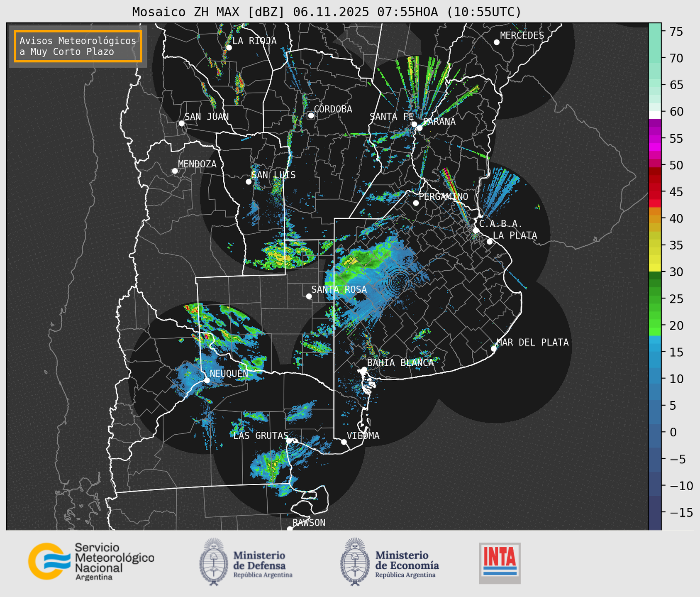Click the magenta 55 dBZ band on the colorbar
700x597 pixels.
pyautogui.click(x=655, y=139)
